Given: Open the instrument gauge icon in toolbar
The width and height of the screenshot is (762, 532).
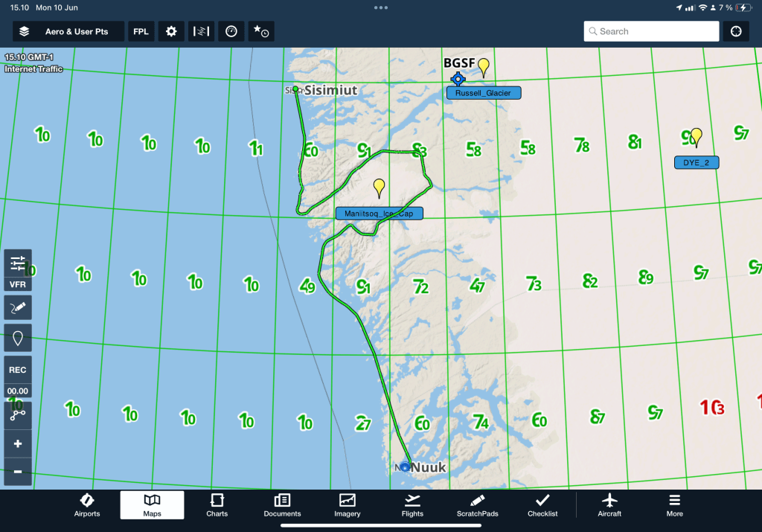Looking at the screenshot, I should (x=231, y=31).
